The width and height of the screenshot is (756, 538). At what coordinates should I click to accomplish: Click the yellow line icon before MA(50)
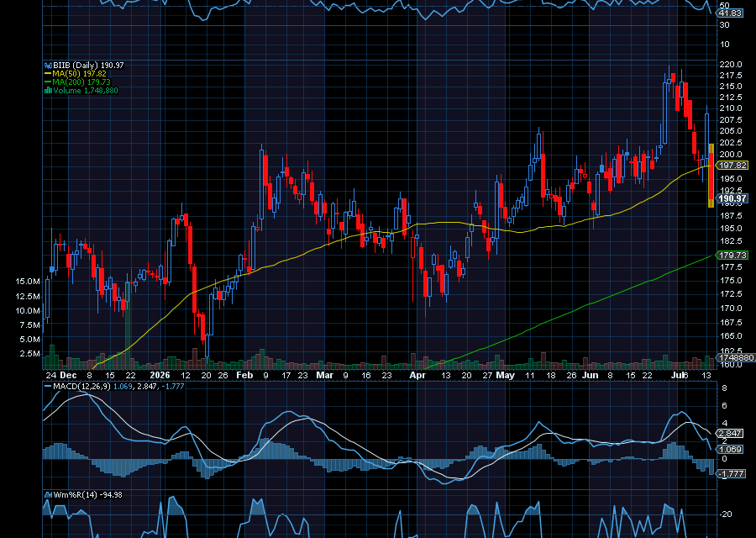[48, 74]
